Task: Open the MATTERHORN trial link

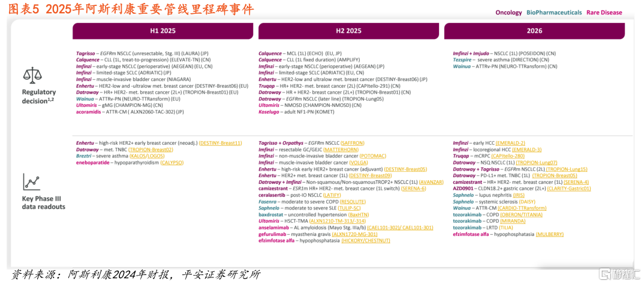Action: tap(342, 150)
